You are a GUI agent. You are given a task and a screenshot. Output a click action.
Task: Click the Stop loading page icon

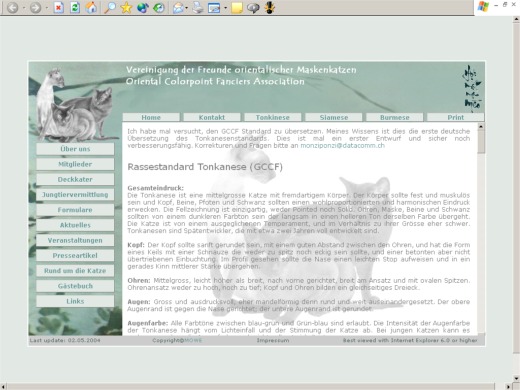coord(59,7)
